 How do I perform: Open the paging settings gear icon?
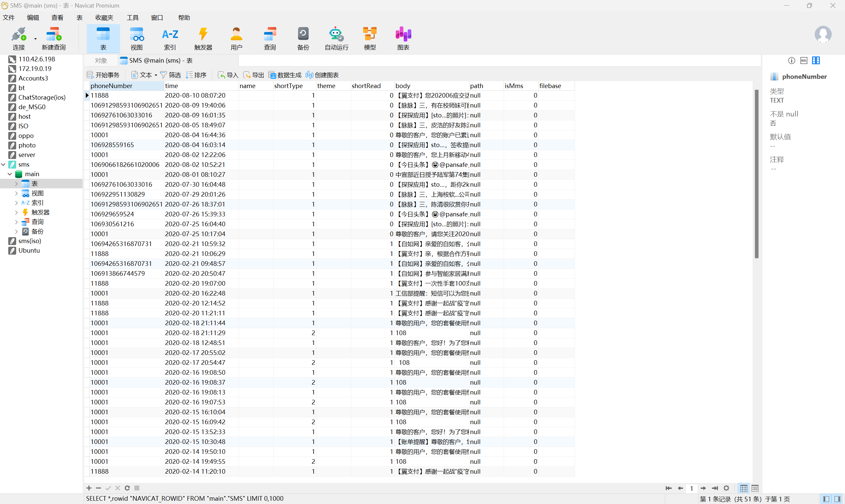(x=726, y=488)
